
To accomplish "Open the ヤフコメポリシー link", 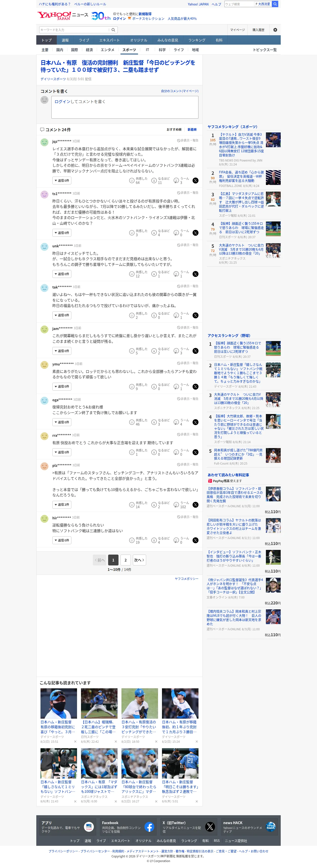I will (x=186, y=579).
